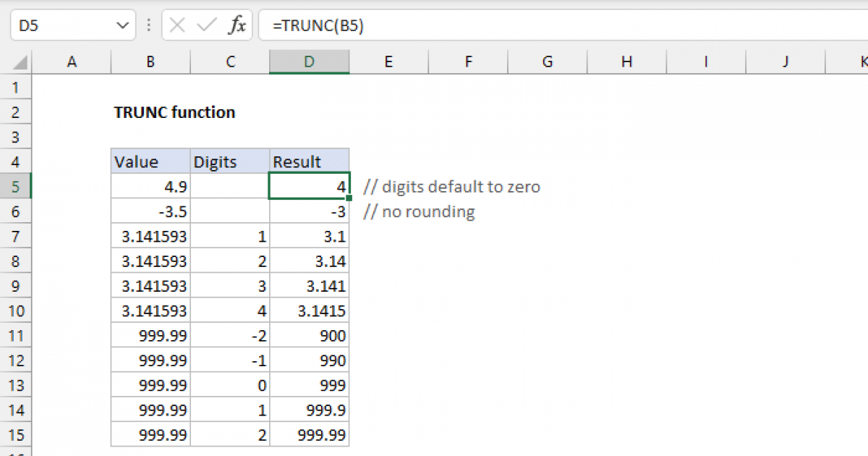Click the Cancel X icon on formula bar
868x456 pixels.
click(177, 24)
